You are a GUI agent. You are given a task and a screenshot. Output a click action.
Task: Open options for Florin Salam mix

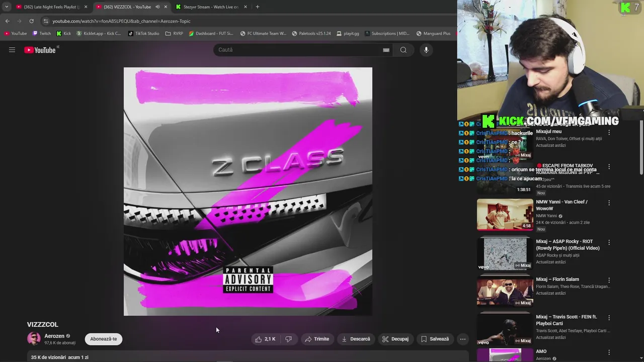click(609, 280)
